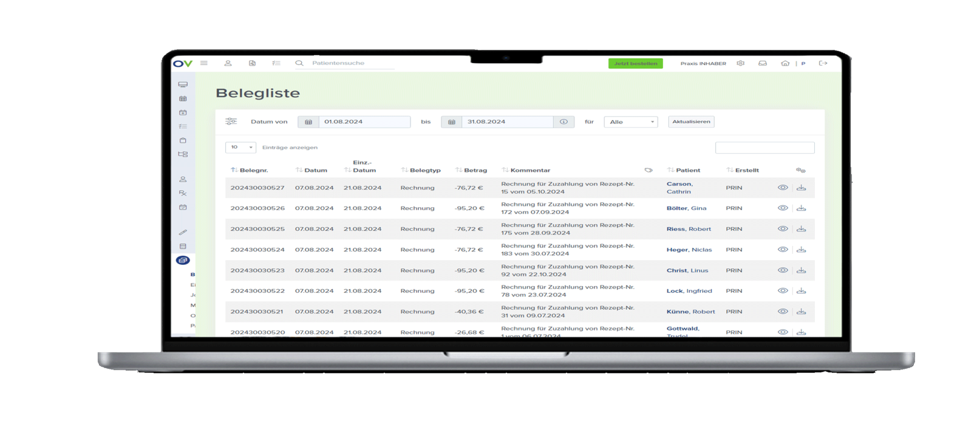Image resolution: width=980 pixels, height=424 pixels.
Task: View receipt 202430030525 with the eye icon
Action: coord(783,229)
